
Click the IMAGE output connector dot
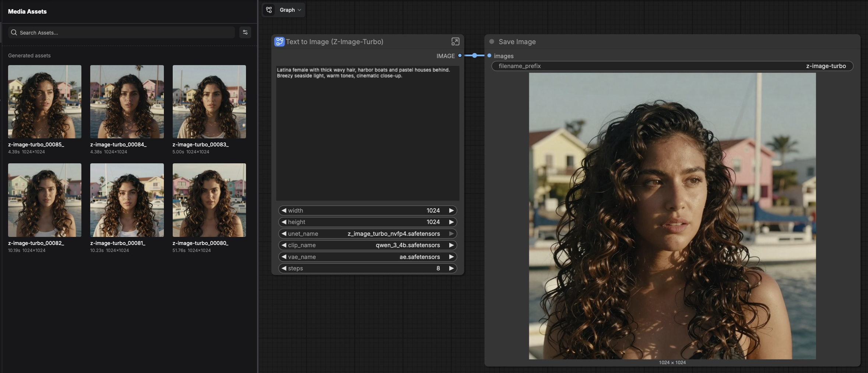pyautogui.click(x=460, y=56)
